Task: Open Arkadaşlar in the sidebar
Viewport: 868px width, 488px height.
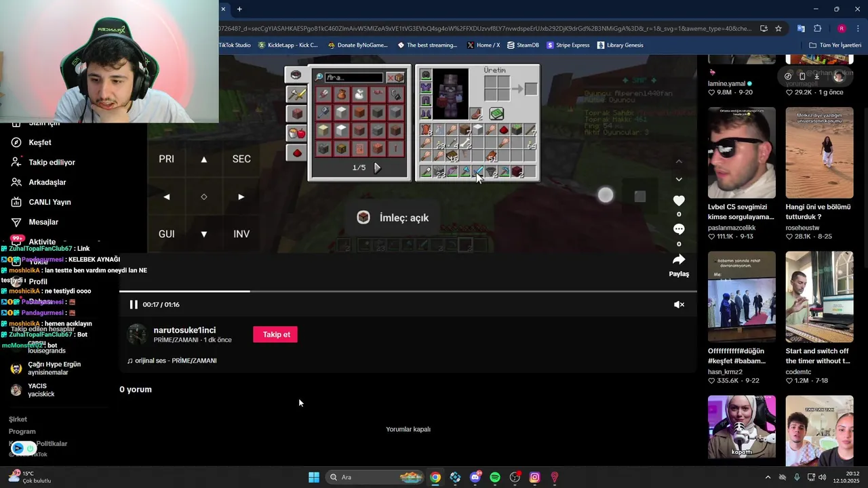Action: click(x=47, y=182)
